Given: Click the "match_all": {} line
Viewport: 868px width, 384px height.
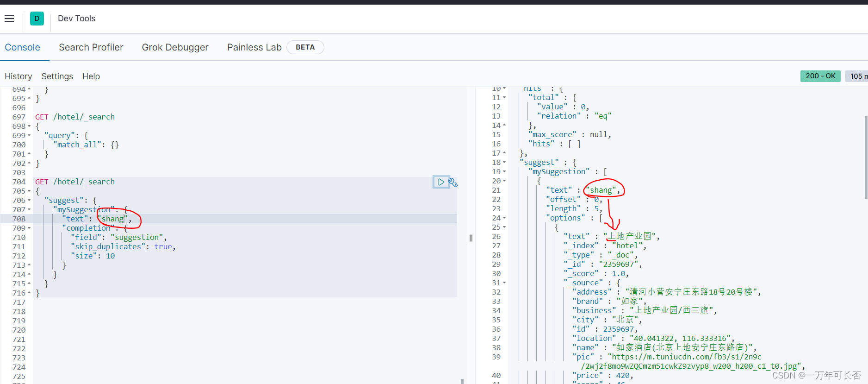Looking at the screenshot, I should 86,145.
